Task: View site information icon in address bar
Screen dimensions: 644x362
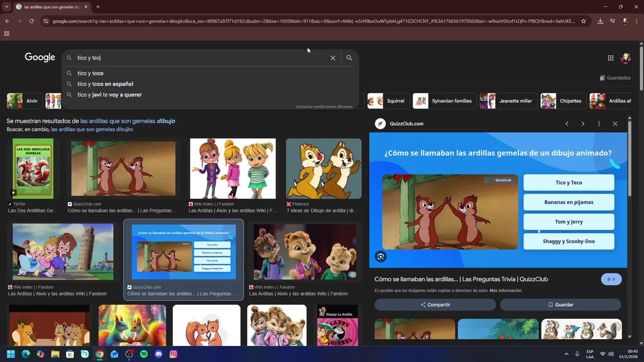Action: [46, 21]
